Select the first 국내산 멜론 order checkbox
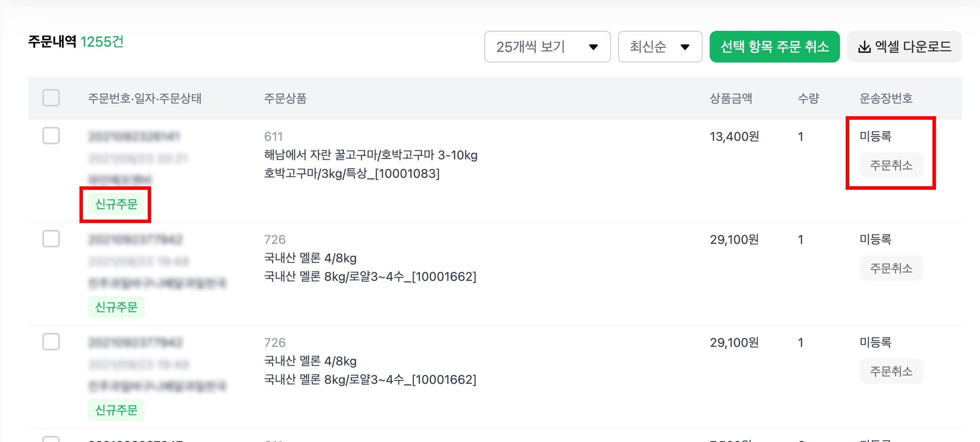The image size is (980, 442). [x=51, y=239]
